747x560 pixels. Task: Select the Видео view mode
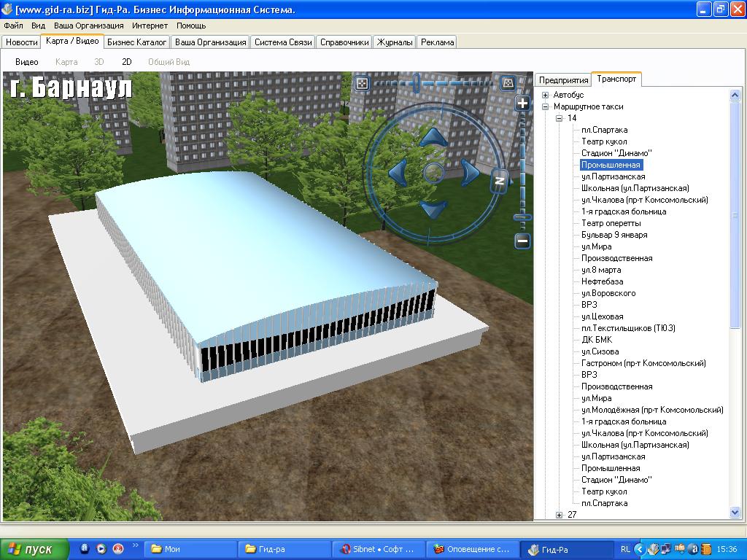(27, 62)
